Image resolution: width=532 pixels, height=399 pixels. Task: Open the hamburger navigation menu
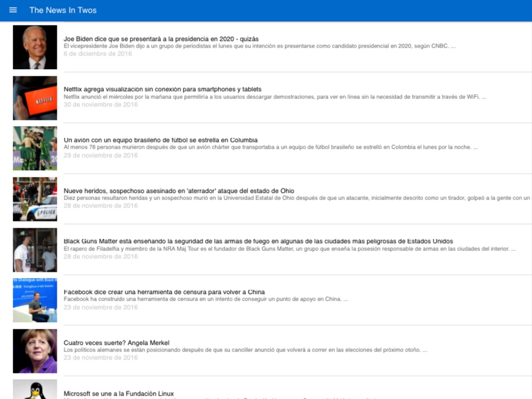tap(13, 10)
